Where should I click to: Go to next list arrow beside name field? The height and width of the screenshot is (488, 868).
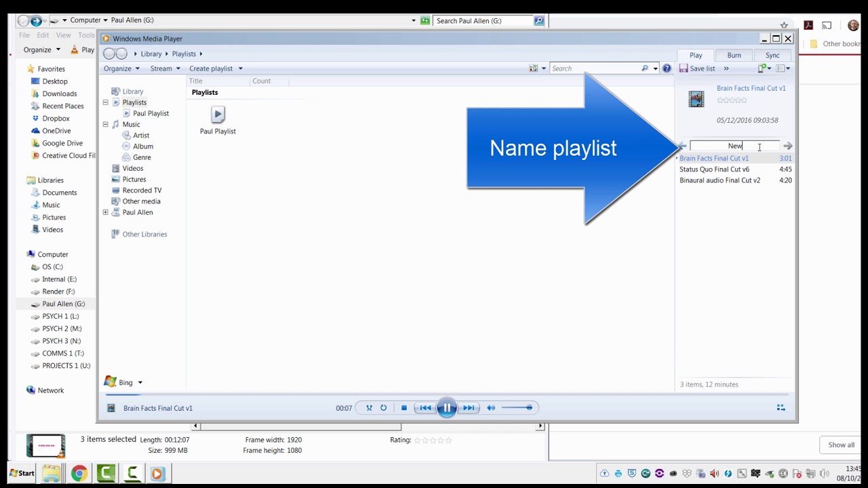click(787, 146)
